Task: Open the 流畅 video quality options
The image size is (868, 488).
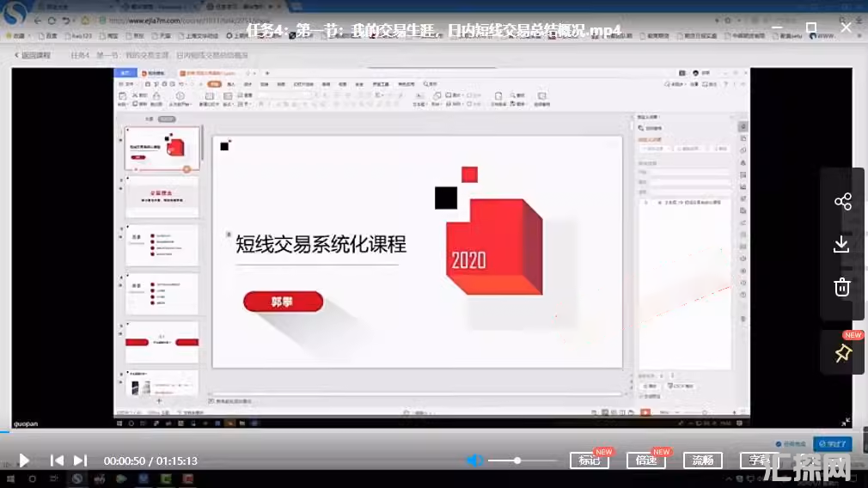Action: click(x=702, y=461)
